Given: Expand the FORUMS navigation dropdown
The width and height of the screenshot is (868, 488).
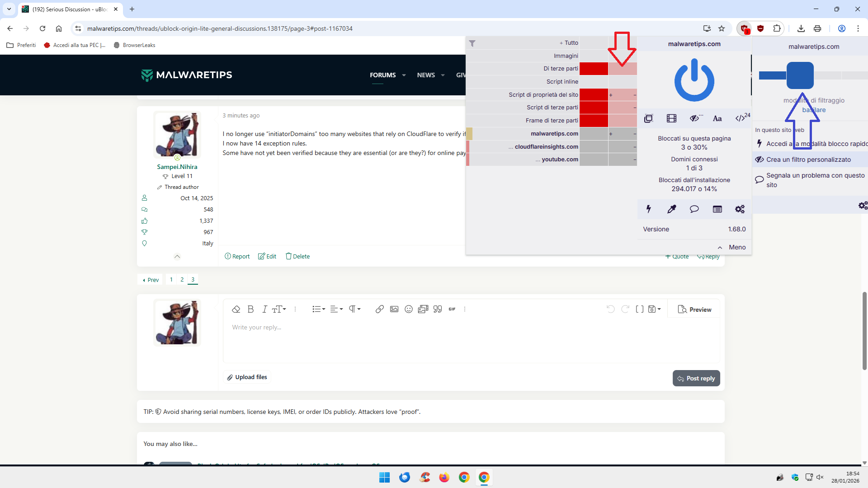Looking at the screenshot, I should (404, 75).
